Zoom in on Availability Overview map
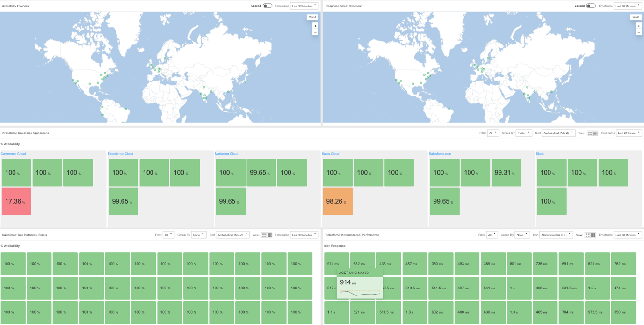644x325 pixels. 315,26
